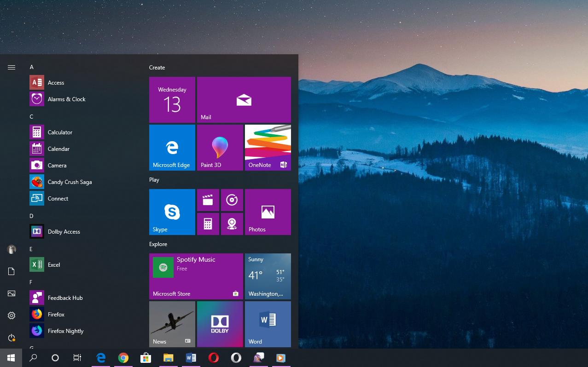Select the letter A section heading

coord(31,67)
